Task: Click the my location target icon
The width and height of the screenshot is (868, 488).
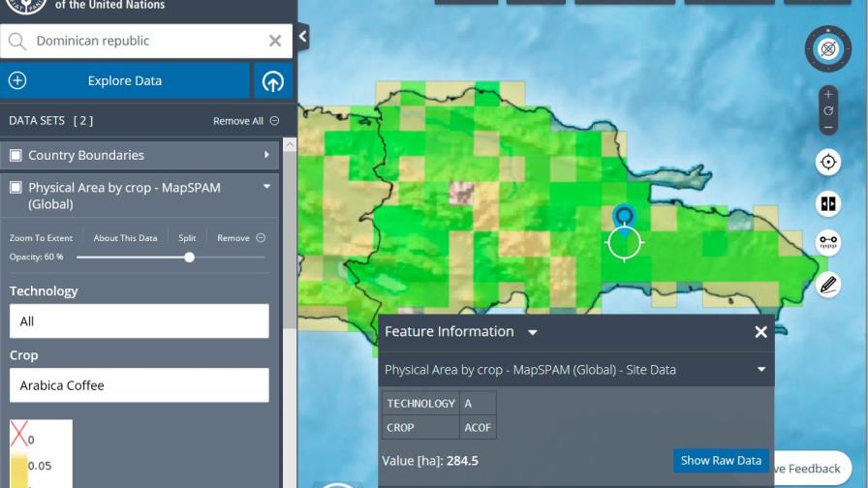Action: click(828, 162)
